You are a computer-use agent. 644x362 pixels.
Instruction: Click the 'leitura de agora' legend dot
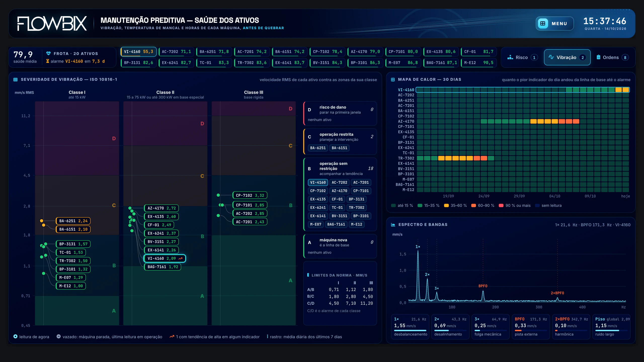point(15,336)
